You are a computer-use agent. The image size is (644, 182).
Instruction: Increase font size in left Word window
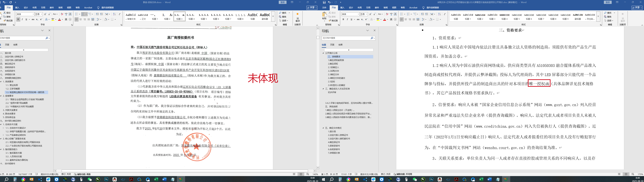[45, 14]
